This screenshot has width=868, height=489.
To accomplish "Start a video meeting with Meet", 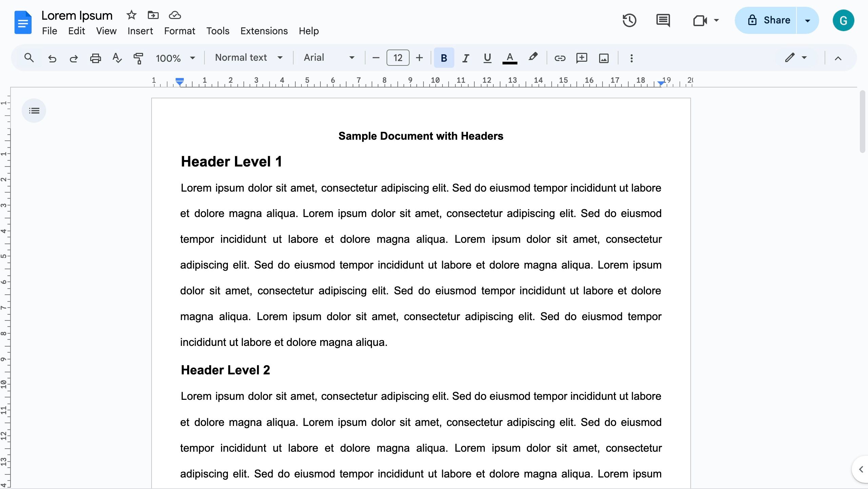I will click(700, 20).
